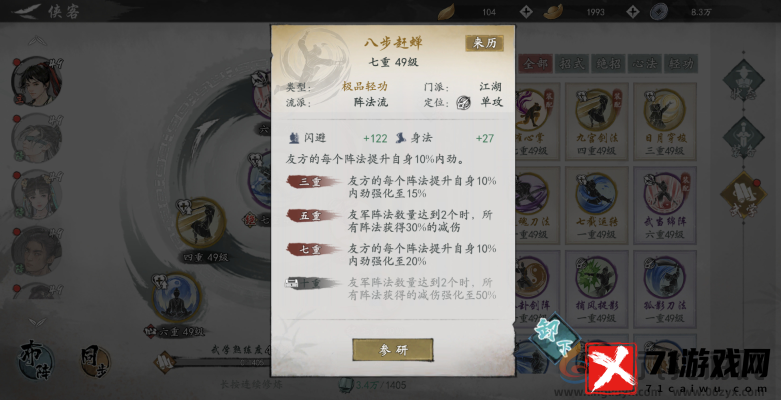Click the 参研 button

392,350
